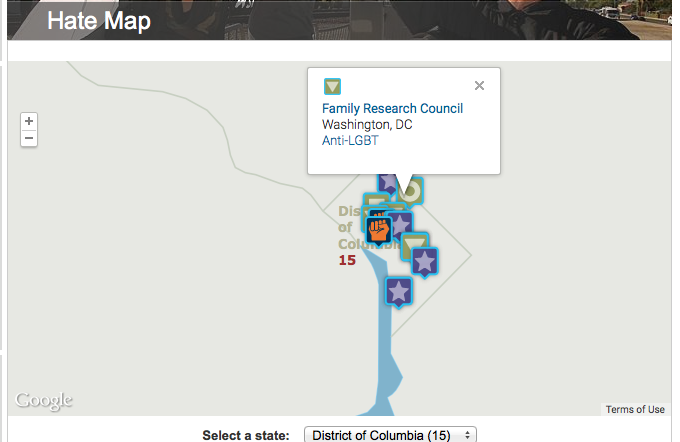The image size is (680, 442).
Task: Click the orange raised-fist map marker
Action: [379, 230]
